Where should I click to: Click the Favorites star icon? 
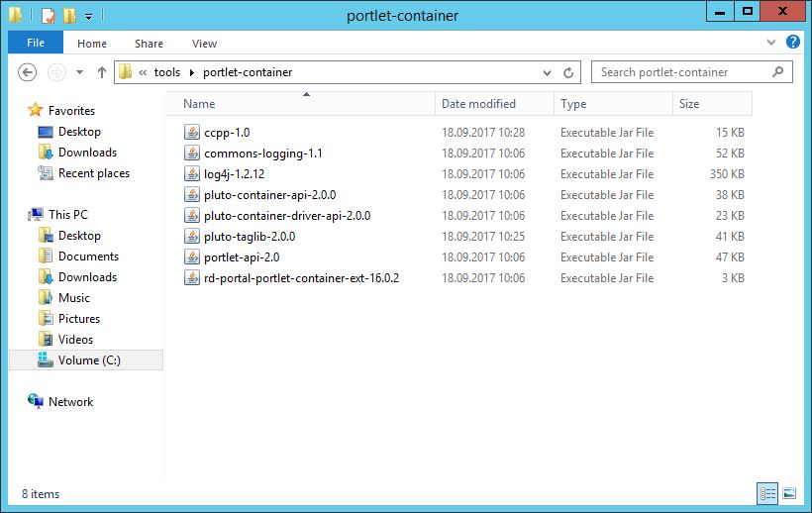(x=36, y=110)
